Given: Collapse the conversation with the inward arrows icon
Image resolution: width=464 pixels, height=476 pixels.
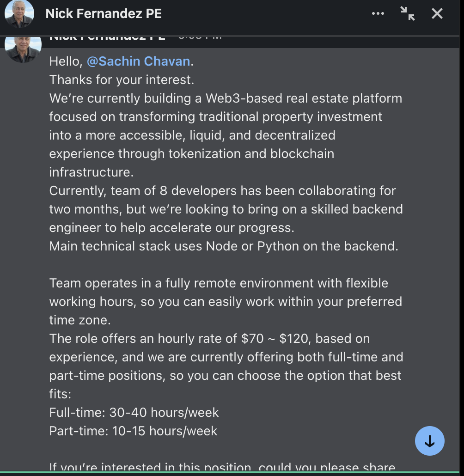Looking at the screenshot, I should pyautogui.click(x=408, y=14).
